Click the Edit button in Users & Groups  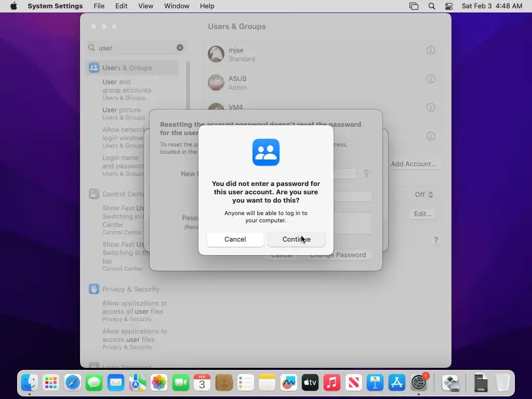point(422,214)
